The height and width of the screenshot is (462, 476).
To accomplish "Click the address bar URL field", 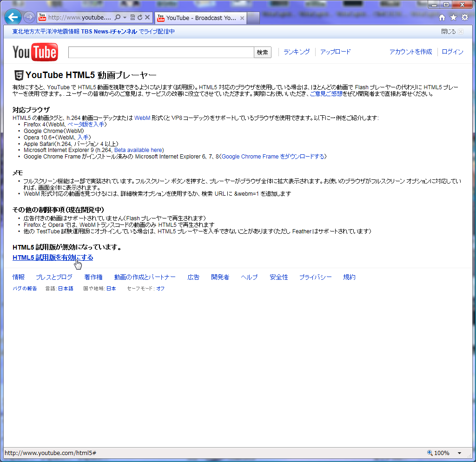I will pyautogui.click(x=79, y=17).
